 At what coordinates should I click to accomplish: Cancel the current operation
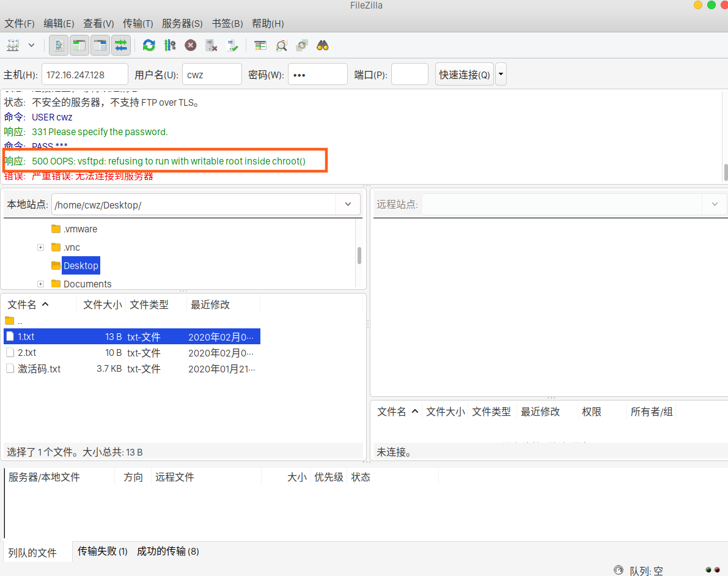(190, 45)
